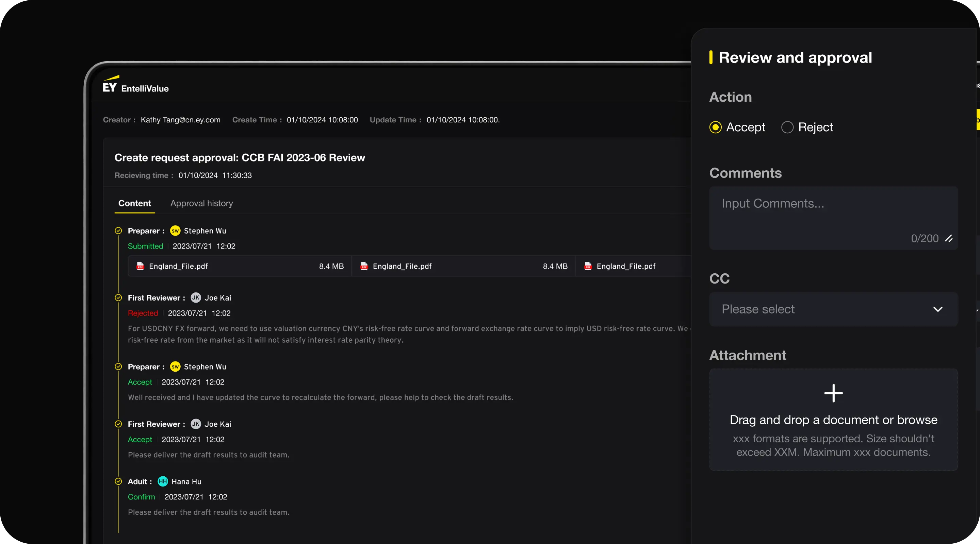The image size is (980, 544).
Task: Click the check icon beside accepted First Reviewer
Action: [x=118, y=424]
